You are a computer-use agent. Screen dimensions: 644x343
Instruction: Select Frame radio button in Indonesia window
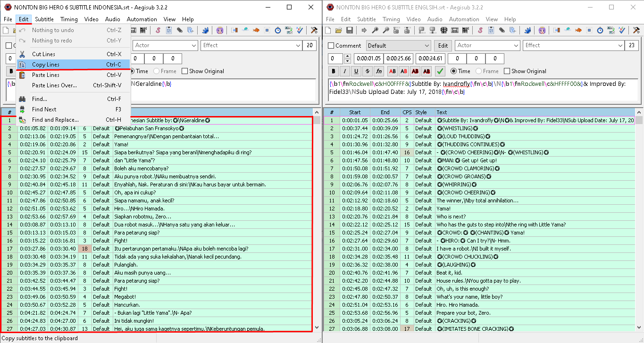pos(156,71)
